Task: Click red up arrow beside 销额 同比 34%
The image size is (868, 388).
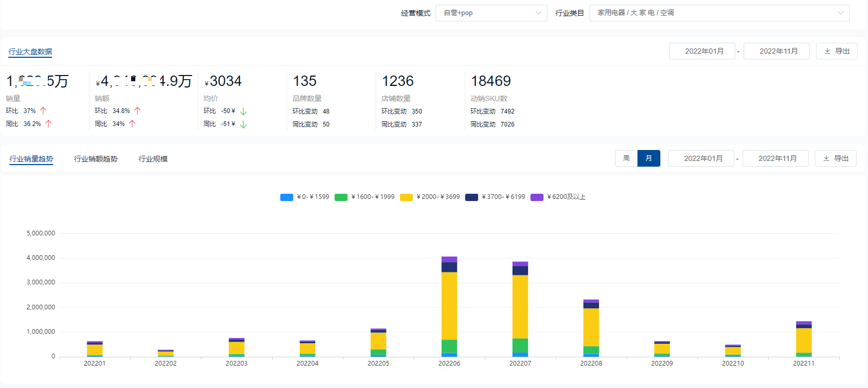Action: [132, 124]
